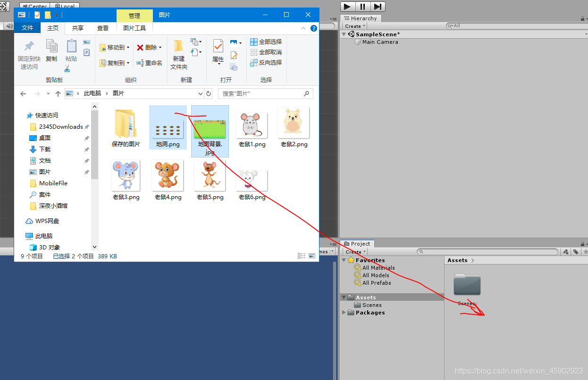Image resolution: width=588 pixels, height=380 pixels.
Task: Select the 老鼠4.png thumbnail
Action: [x=168, y=175]
